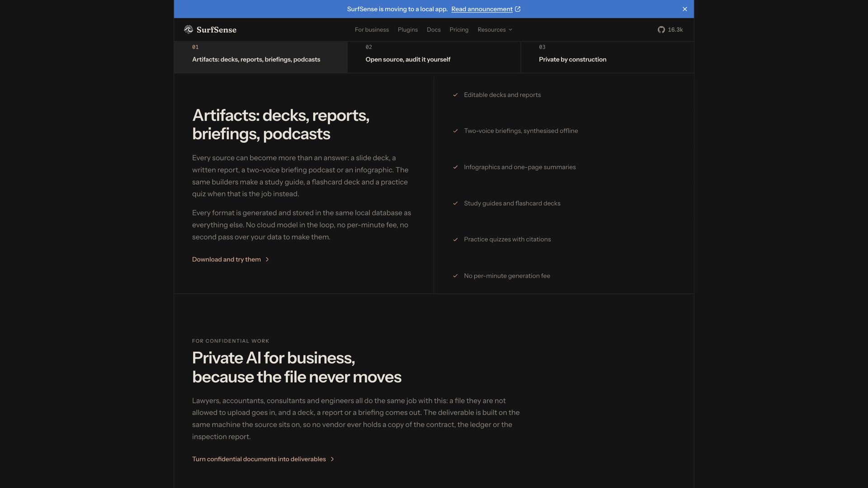868x488 pixels.
Task: Click the text Study guides and flashcard decks
Action: 512,203
